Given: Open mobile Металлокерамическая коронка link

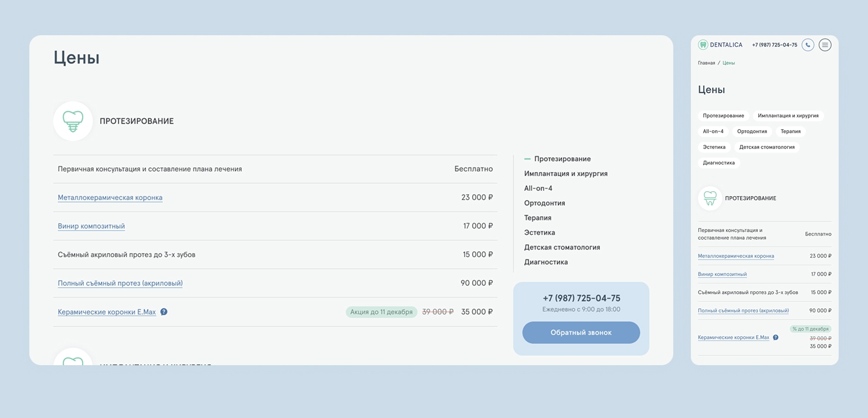Looking at the screenshot, I should point(736,256).
